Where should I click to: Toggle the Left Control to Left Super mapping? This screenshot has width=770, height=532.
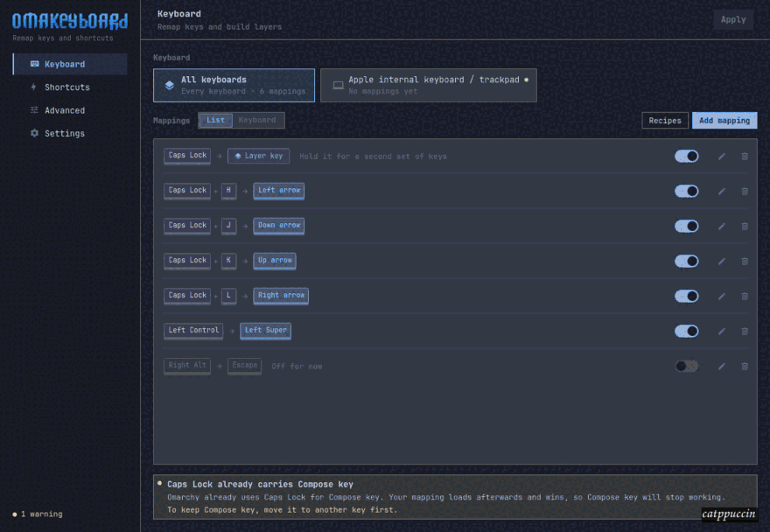click(686, 331)
